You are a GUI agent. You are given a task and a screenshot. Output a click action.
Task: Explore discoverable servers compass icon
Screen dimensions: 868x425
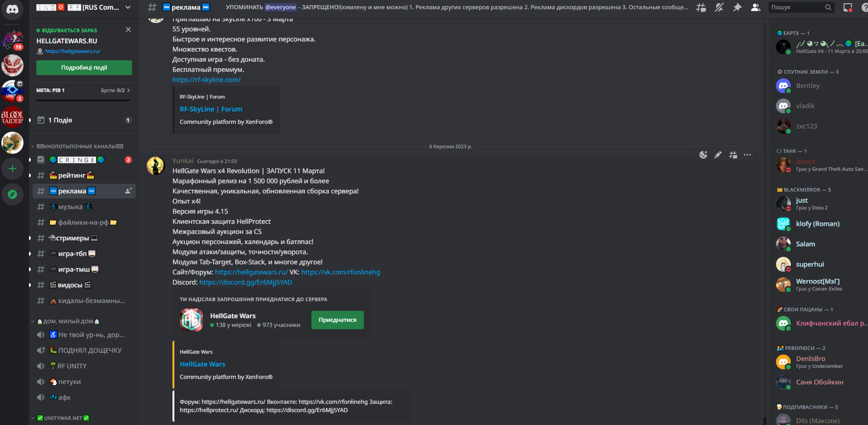(12, 194)
